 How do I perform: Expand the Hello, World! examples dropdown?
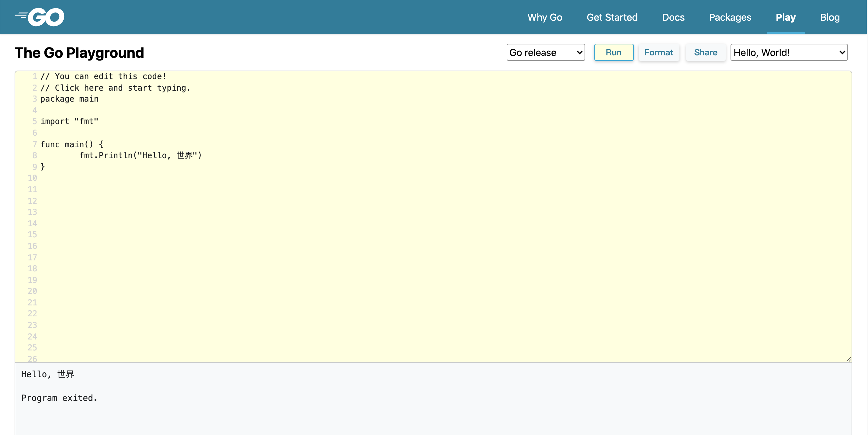[x=789, y=53]
